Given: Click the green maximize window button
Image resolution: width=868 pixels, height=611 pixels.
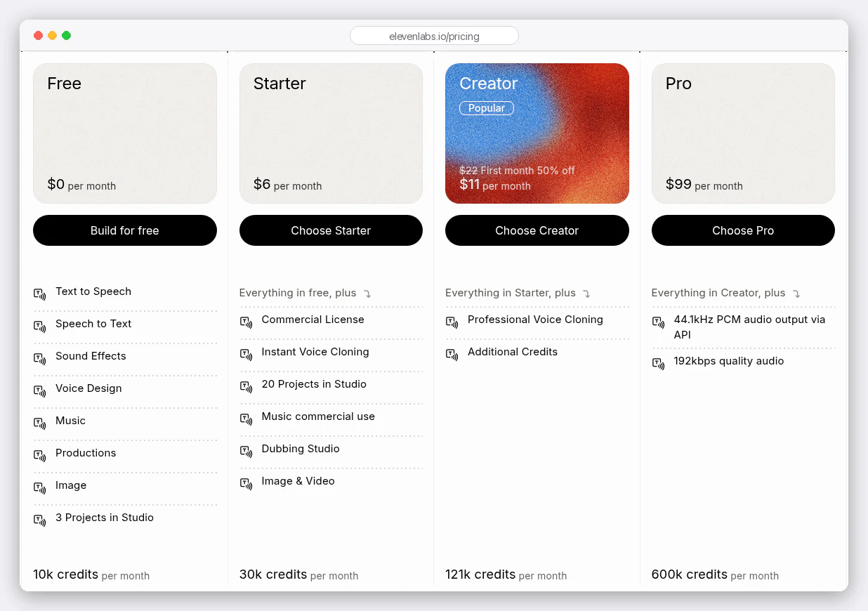Looking at the screenshot, I should pyautogui.click(x=66, y=35).
